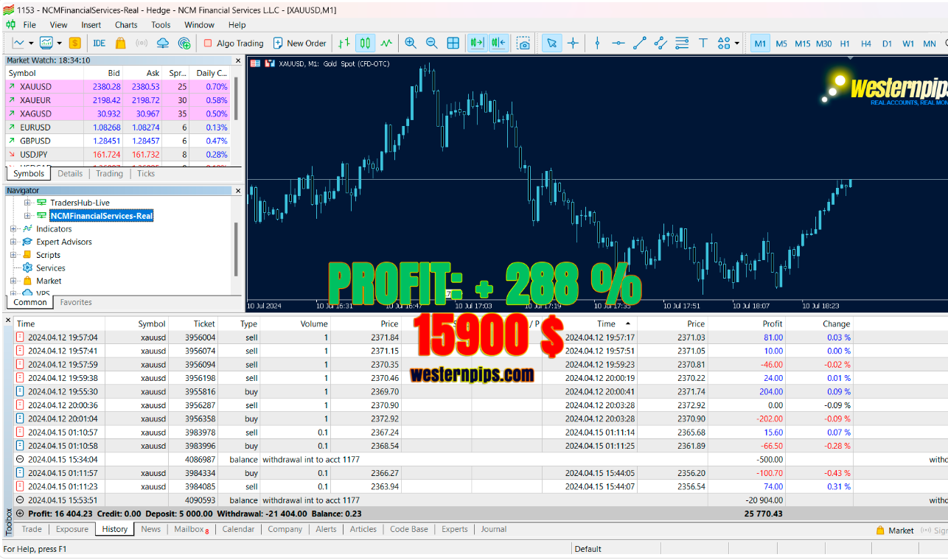948x560 pixels.
Task: Open the Ticks tab in Market Watch
Action: click(x=146, y=174)
